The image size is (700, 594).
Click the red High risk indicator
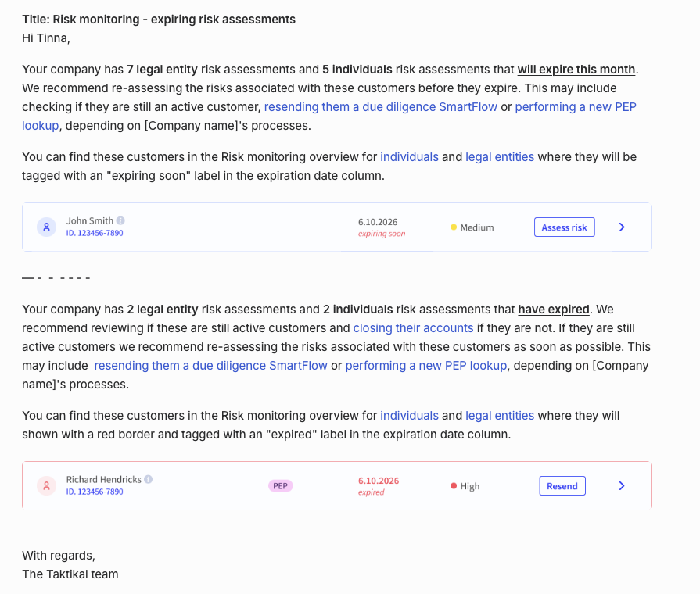coord(454,486)
